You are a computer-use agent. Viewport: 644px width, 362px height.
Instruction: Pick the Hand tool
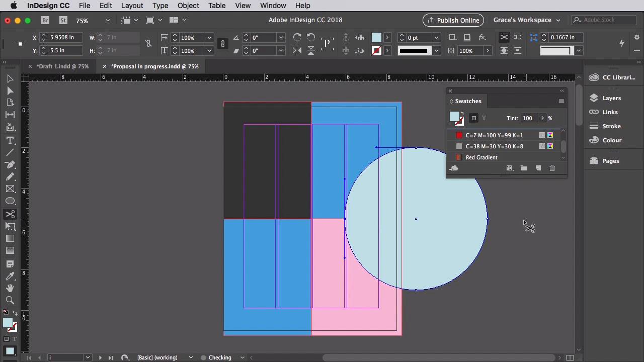(10, 288)
